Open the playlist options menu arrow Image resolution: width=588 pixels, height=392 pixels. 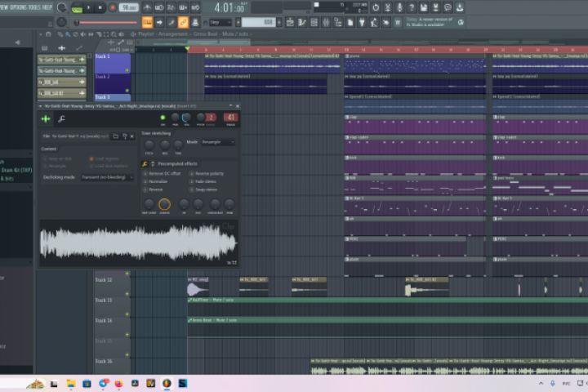tap(41, 34)
